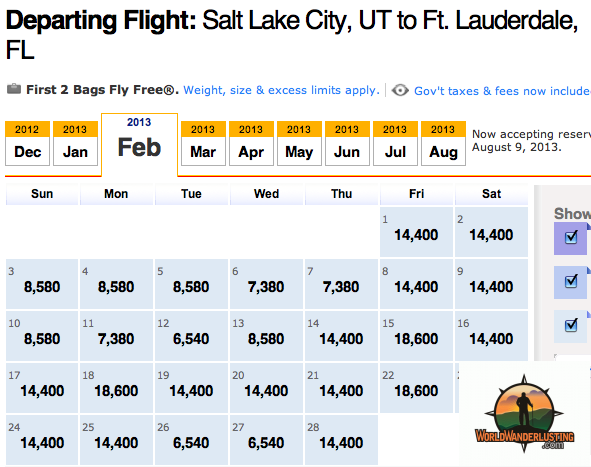Pick February 15 fare of 18,600 points
591x467 pixels.
point(416,336)
